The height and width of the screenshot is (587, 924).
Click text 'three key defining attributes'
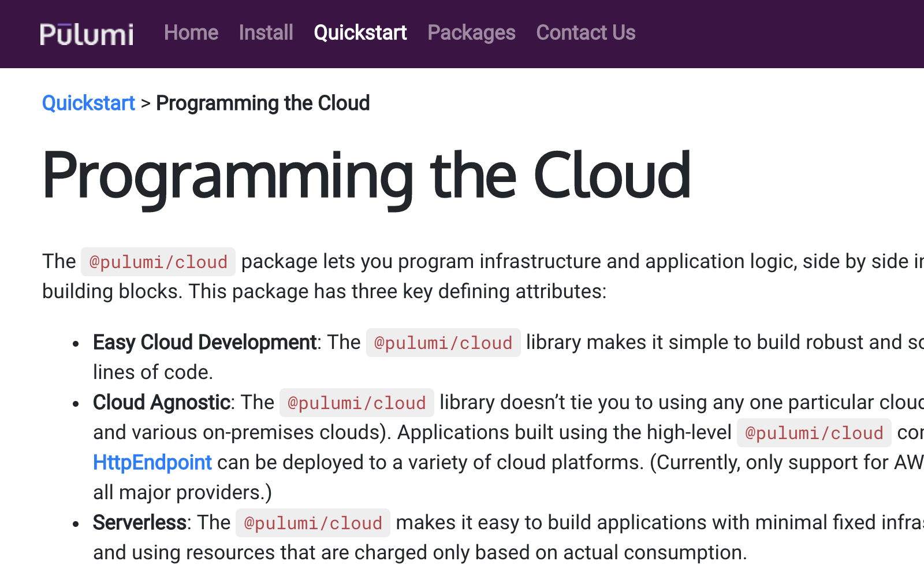(x=477, y=292)
